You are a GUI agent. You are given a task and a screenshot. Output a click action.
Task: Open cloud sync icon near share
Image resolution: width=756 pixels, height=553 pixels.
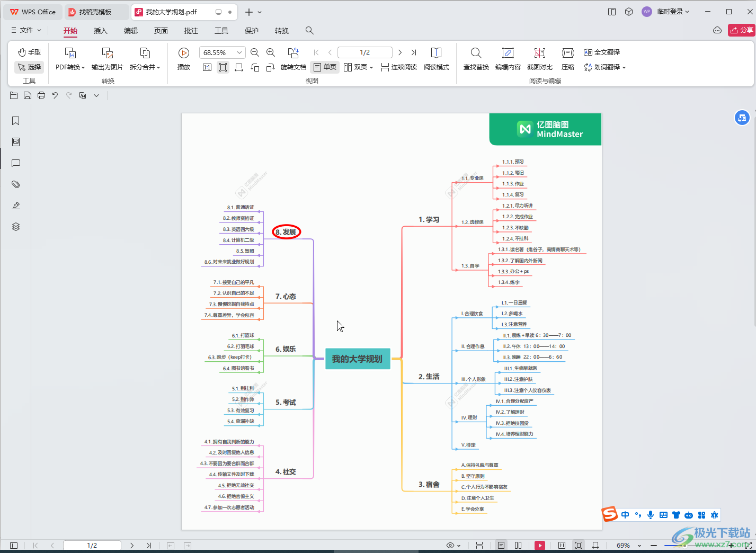[717, 30]
